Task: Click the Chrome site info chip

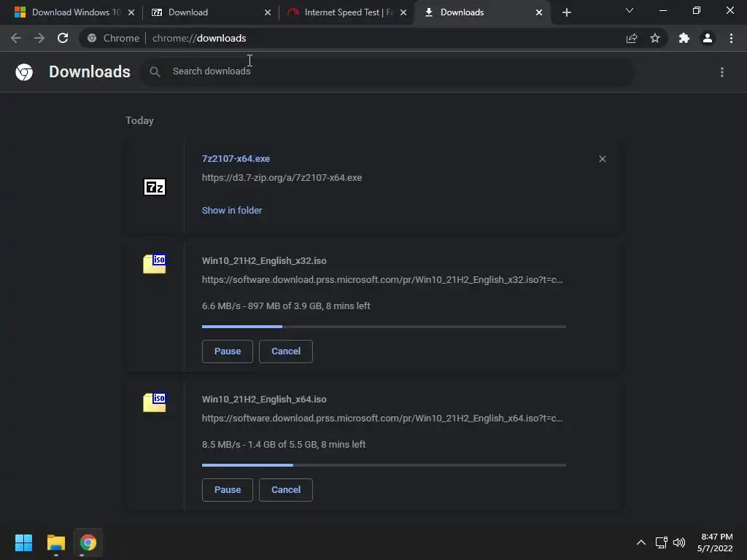Action: pos(113,38)
